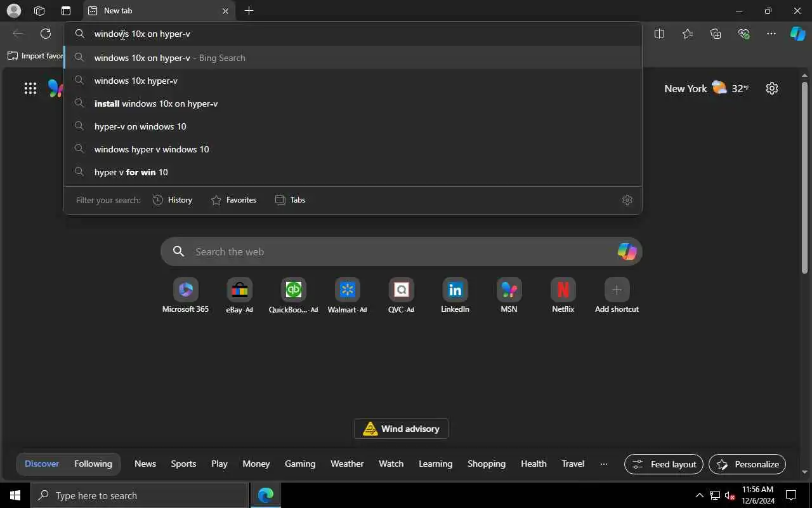This screenshot has width=812, height=508.
Task: Open Watch feed category
Action: (391, 464)
